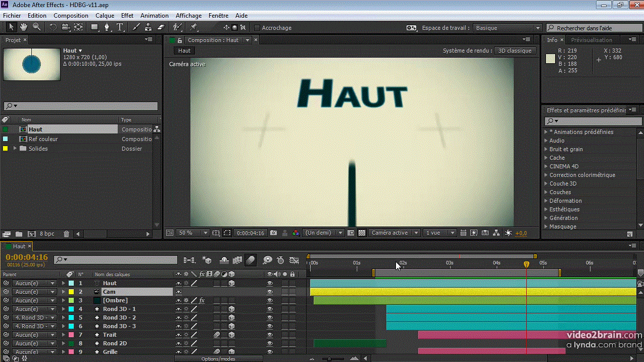The image size is (644, 362).
Task: Open the (Un demi) resolution dropdown
Action: tap(324, 233)
